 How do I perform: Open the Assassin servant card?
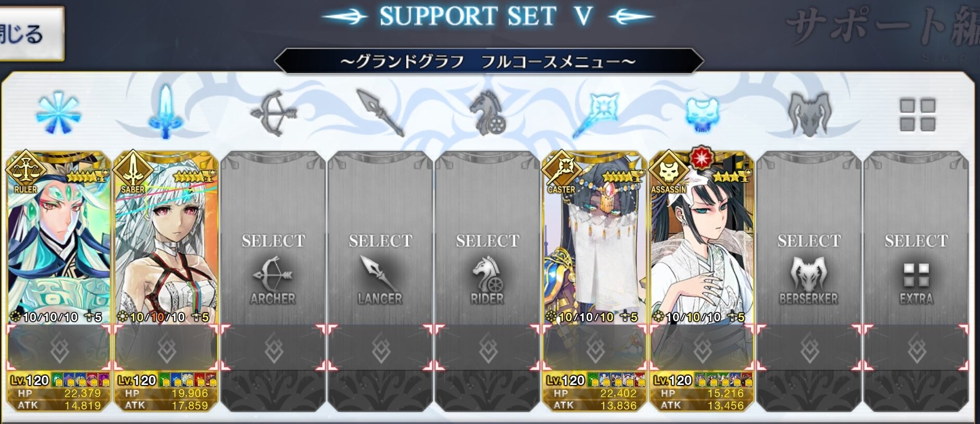tap(702, 237)
